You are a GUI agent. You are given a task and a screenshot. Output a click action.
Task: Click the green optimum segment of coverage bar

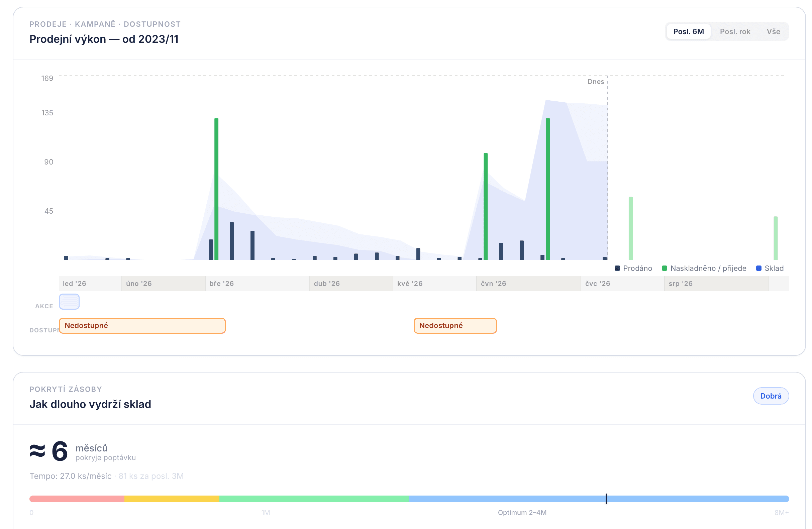pos(314,499)
